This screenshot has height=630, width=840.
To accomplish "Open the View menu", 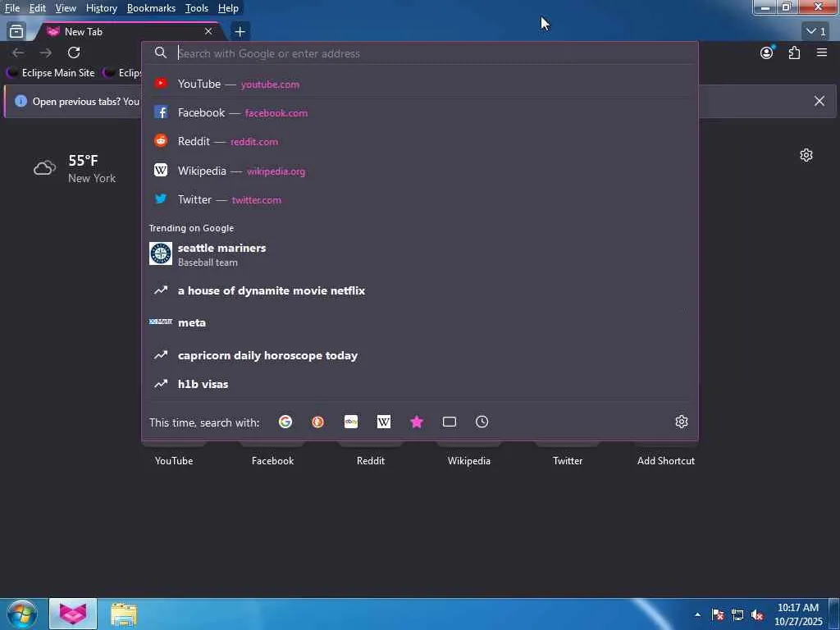I will [66, 8].
